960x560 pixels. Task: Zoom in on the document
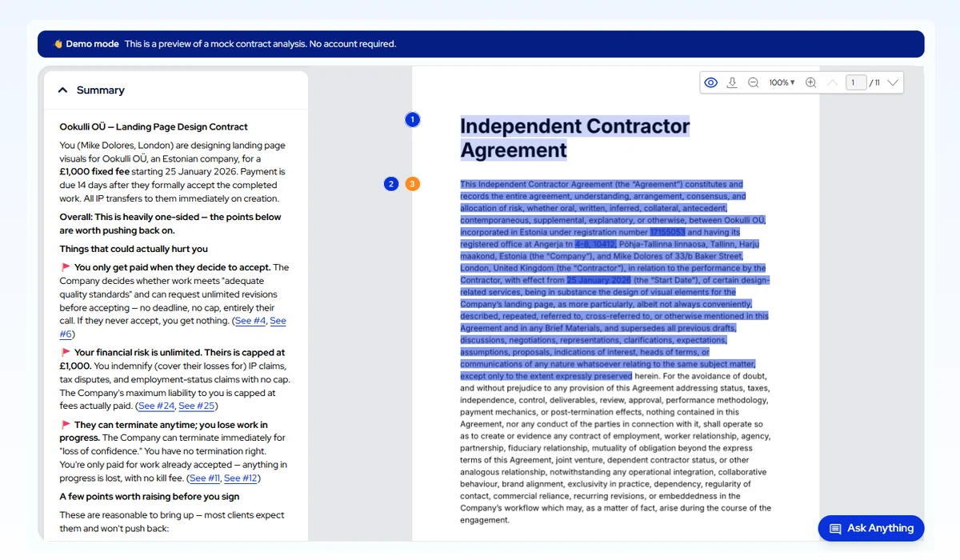pos(810,82)
